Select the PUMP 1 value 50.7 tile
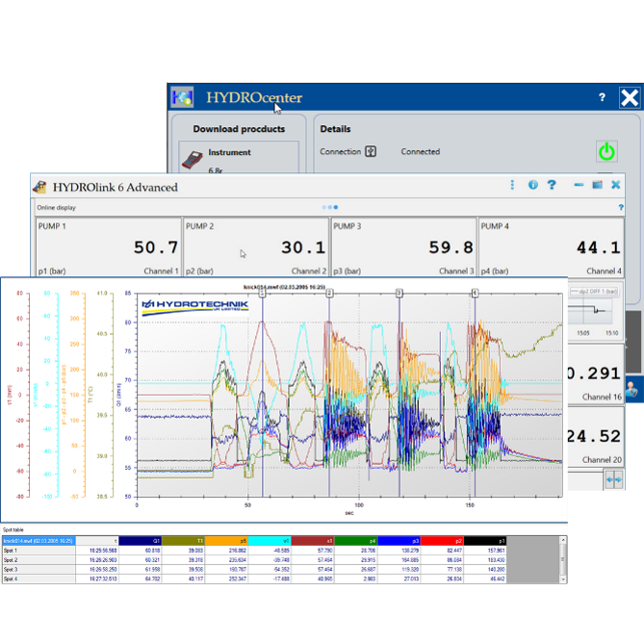The height and width of the screenshot is (644, 644). [x=109, y=247]
